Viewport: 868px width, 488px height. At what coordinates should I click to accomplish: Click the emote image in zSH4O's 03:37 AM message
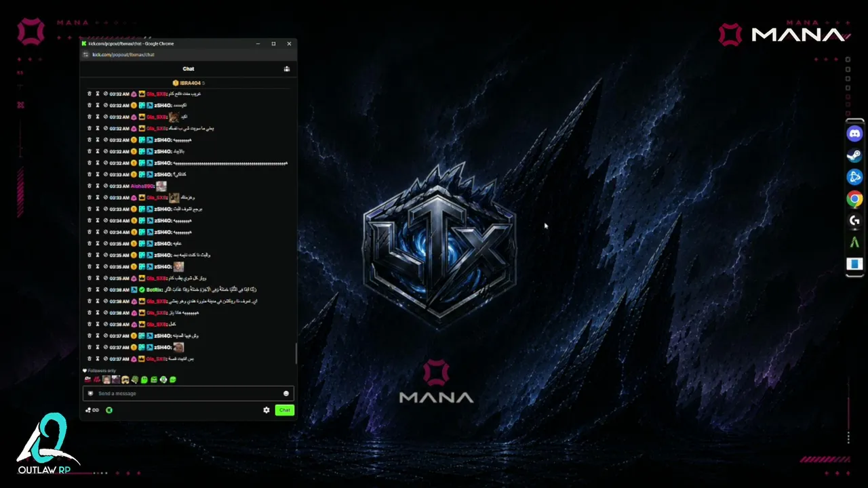click(178, 347)
